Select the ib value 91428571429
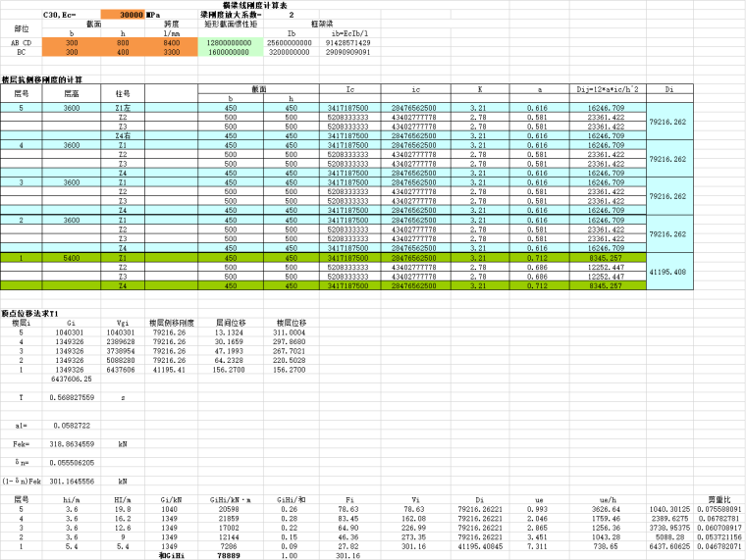The height and width of the screenshot is (560, 746). coord(348,43)
